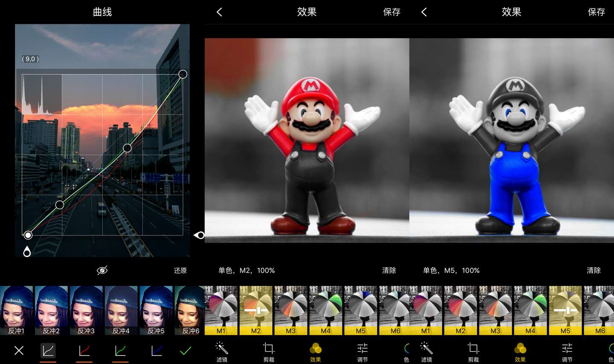
Task: Select M5 effect in middle panel
Action: [x=361, y=310]
